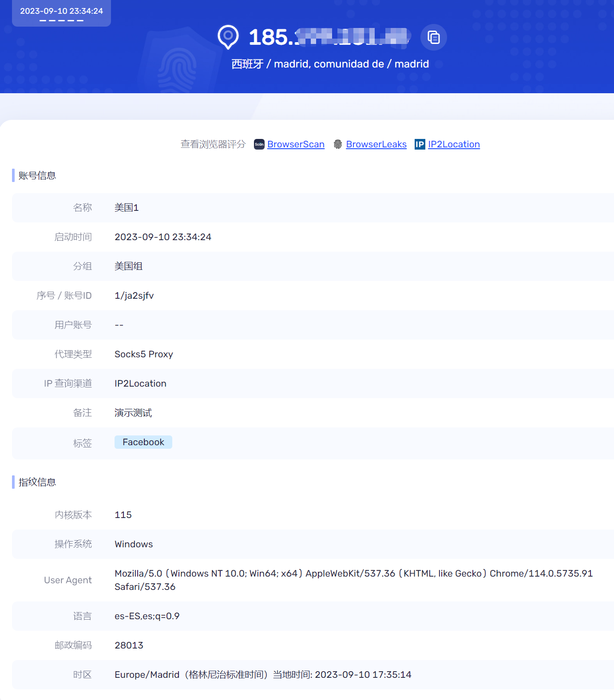This screenshot has width=614, height=700.
Task: Click the account ID value 1/ja2sjfv
Action: pyautogui.click(x=134, y=296)
